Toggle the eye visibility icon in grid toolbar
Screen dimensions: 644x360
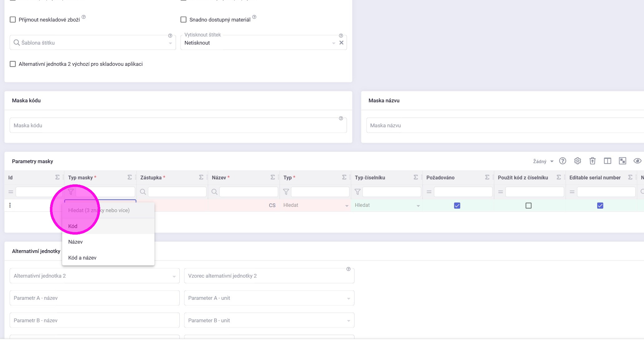(637, 161)
